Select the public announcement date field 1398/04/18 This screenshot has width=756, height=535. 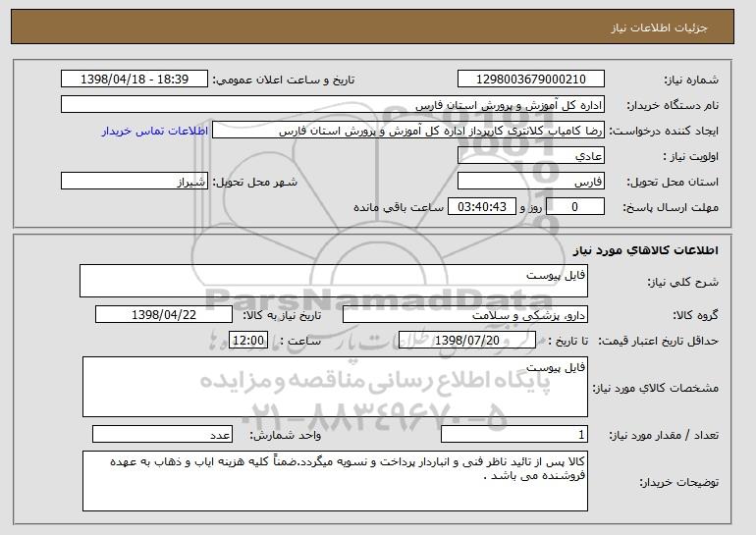click(135, 80)
